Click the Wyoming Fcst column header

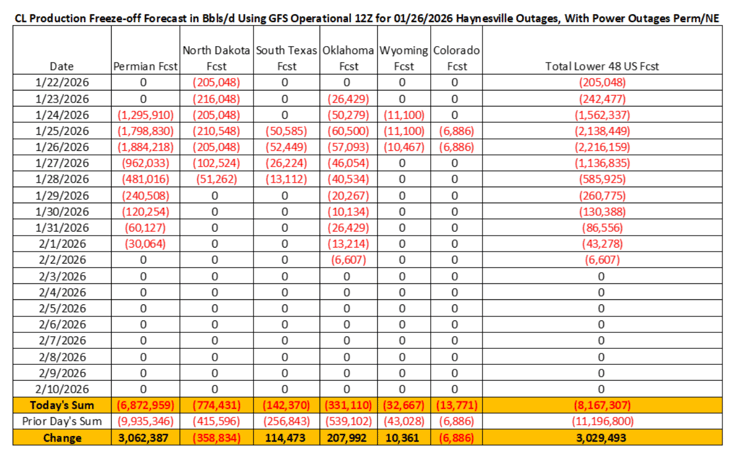403,58
